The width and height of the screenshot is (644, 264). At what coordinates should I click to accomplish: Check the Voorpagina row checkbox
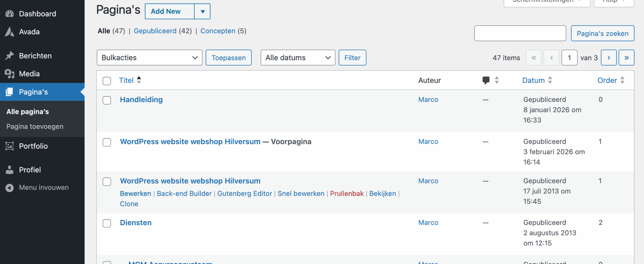(x=107, y=142)
